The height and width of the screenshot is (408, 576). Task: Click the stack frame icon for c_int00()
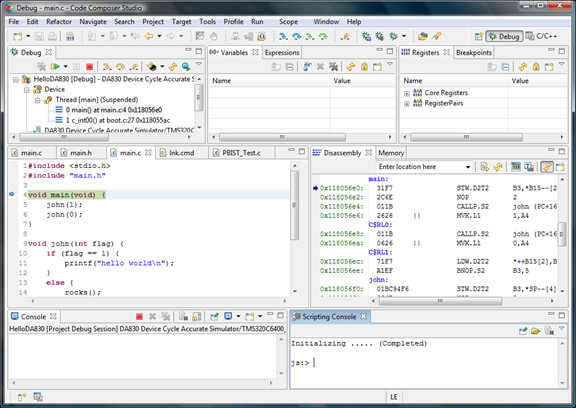(x=59, y=120)
